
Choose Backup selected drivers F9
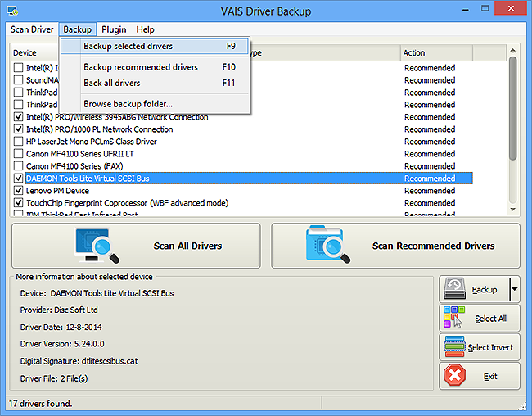[155, 46]
